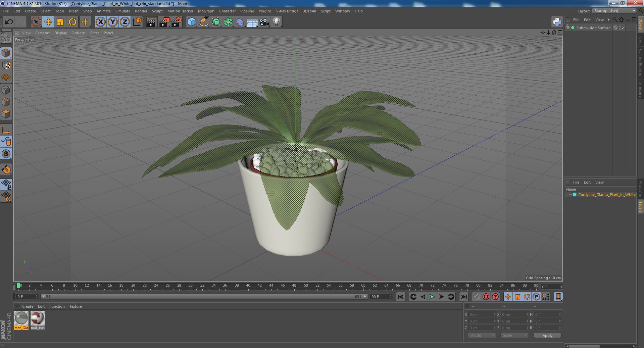Toggle Snap enable button

[x=6, y=154]
